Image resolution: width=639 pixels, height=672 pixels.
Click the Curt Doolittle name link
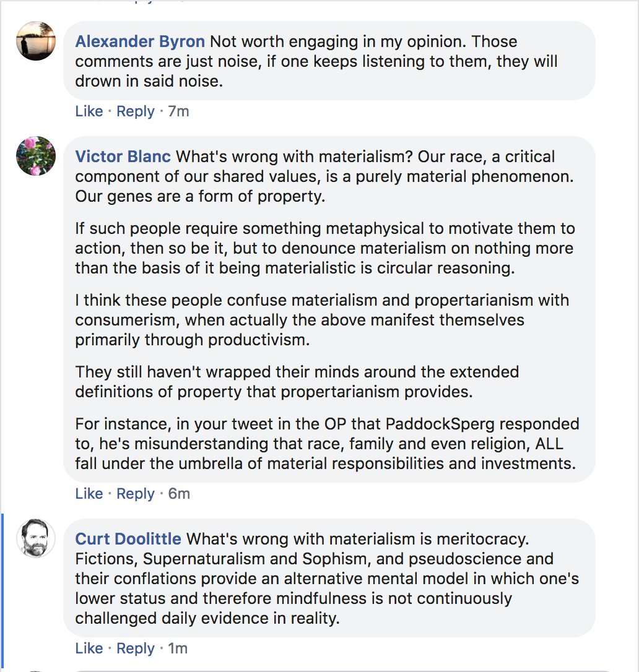(128, 540)
